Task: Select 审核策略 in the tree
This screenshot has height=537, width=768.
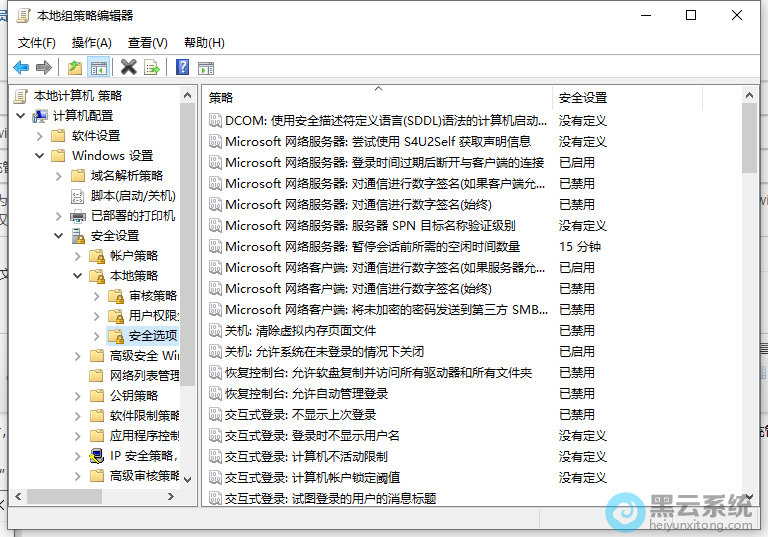Action: tap(152, 296)
